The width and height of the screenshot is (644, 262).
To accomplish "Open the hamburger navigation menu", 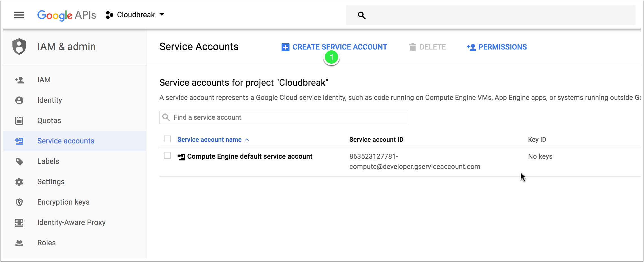I will (19, 15).
